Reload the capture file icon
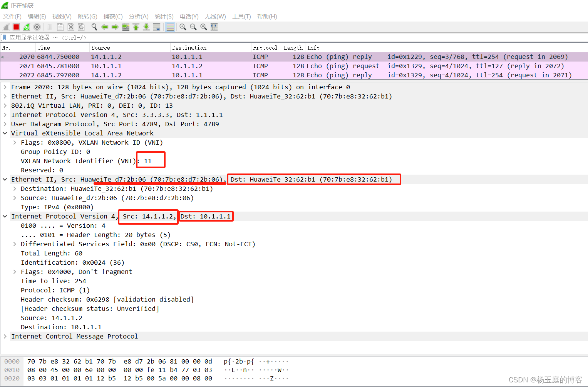Viewport: 588px width, 387px height. pos(81,27)
